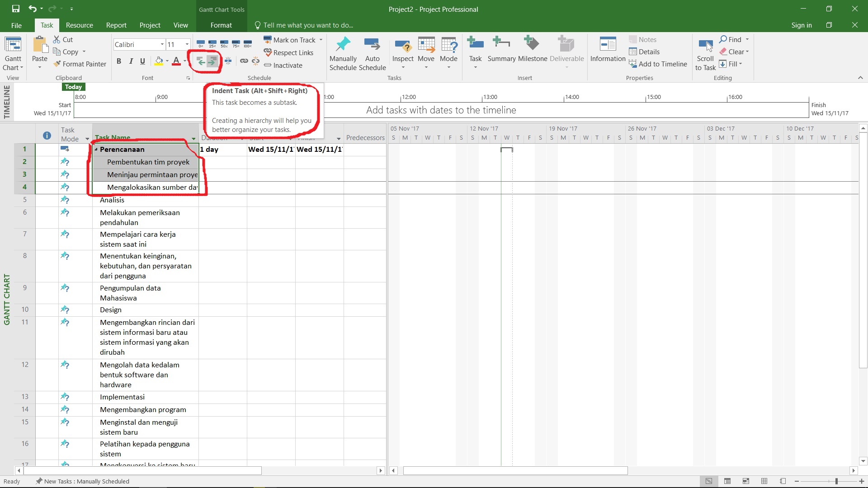
Task: Click the Find button
Action: click(x=730, y=40)
